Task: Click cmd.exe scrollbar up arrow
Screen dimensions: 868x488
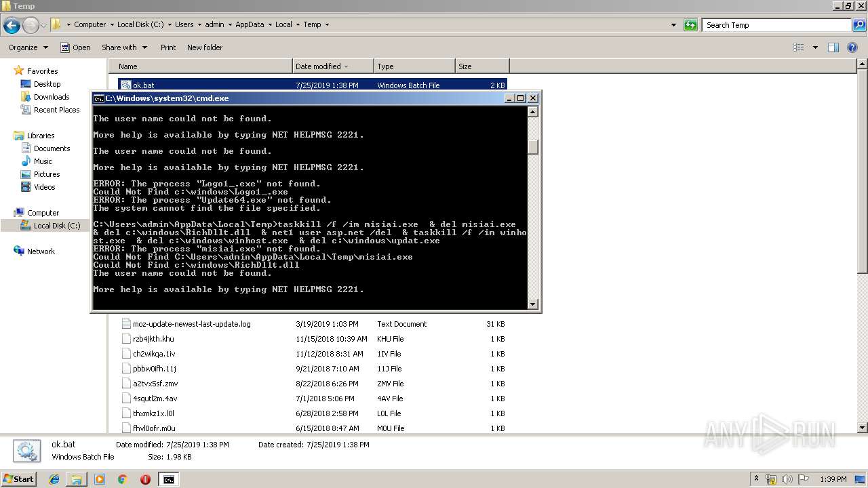Action: [x=533, y=113]
